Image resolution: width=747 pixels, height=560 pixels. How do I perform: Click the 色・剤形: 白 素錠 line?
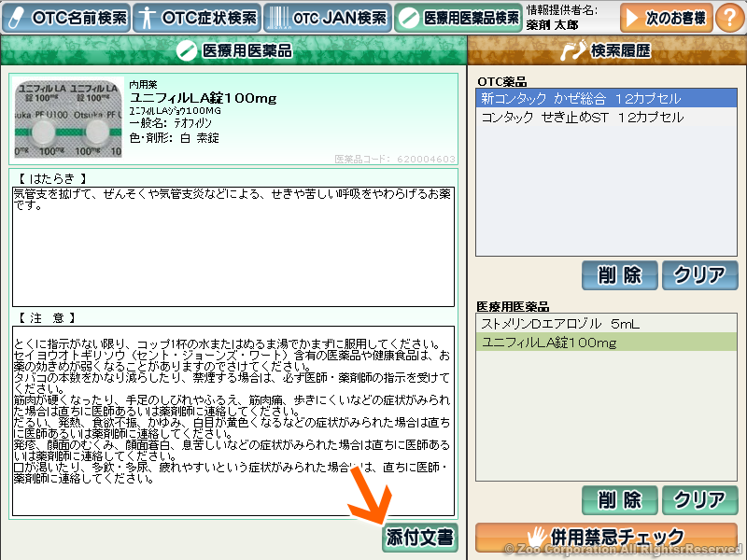pyautogui.click(x=175, y=138)
